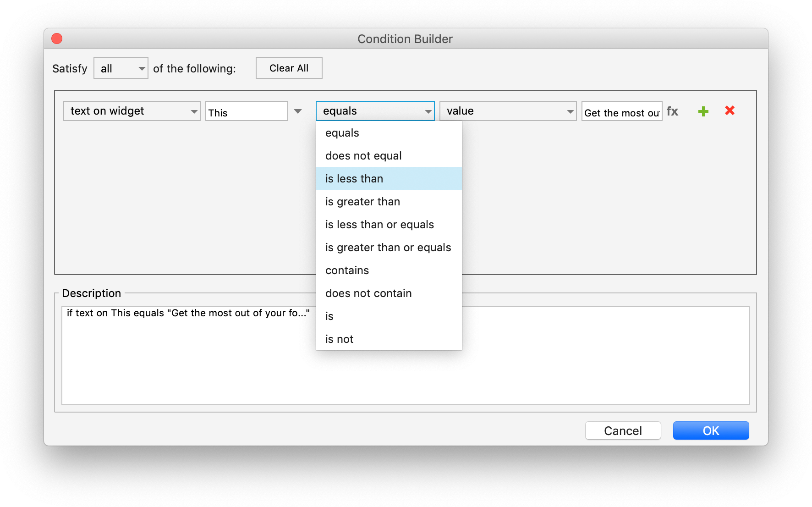Click the Cancel button
This screenshot has width=812, height=507.
tap(623, 430)
